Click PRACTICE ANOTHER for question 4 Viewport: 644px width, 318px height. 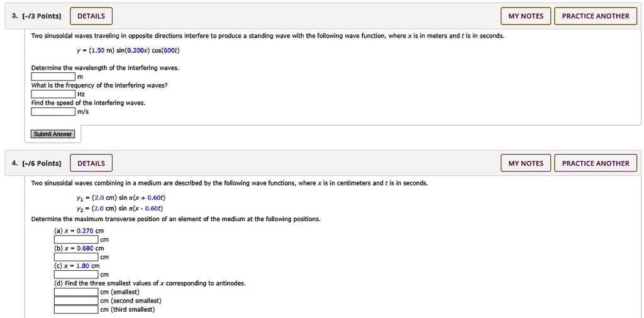[596, 163]
